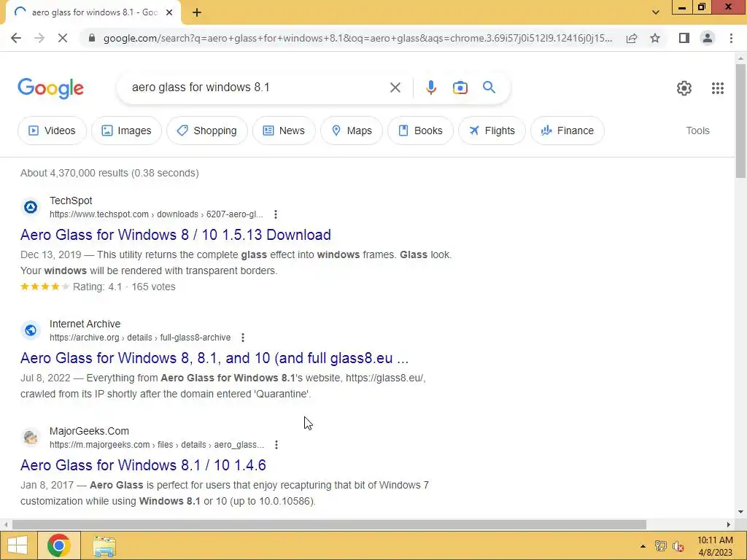Open the taskbar clock and date
Screen dimensions: 747x560
click(x=715, y=546)
